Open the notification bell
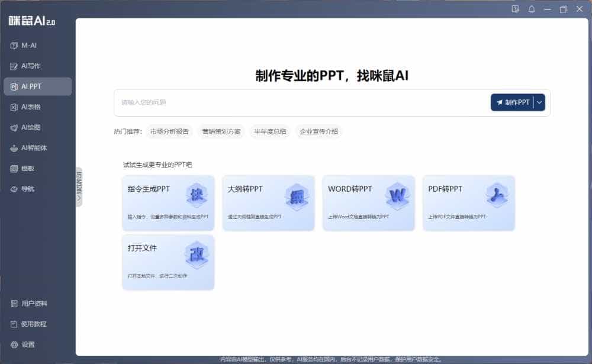592x364 pixels. 532,9
